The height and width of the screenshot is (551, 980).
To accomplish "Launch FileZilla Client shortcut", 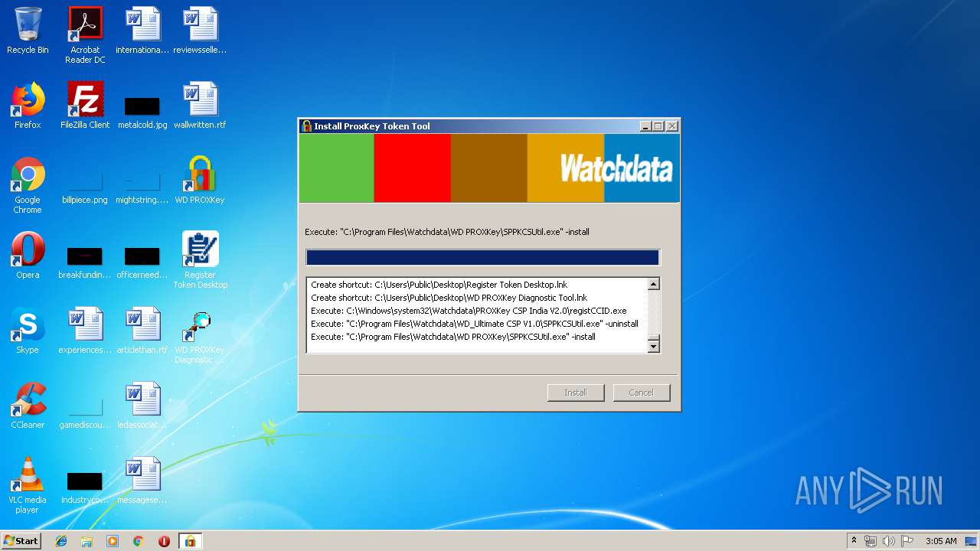I will coord(85,106).
